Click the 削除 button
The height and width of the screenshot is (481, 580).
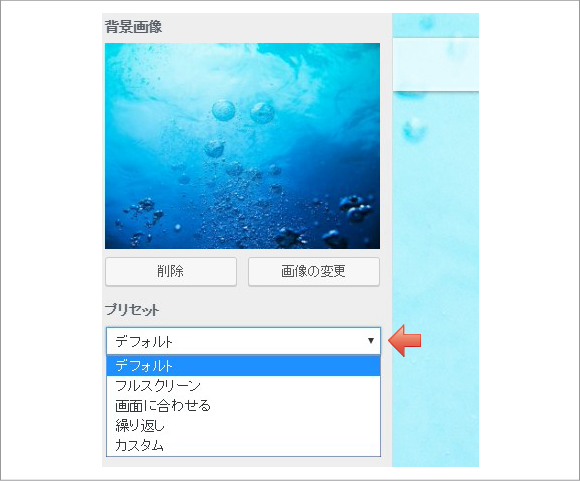click(x=171, y=272)
